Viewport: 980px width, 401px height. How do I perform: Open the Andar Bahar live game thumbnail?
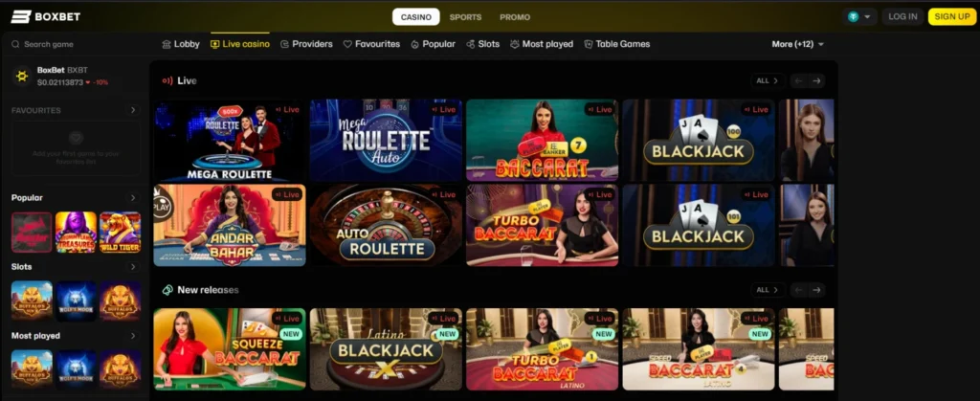230,225
